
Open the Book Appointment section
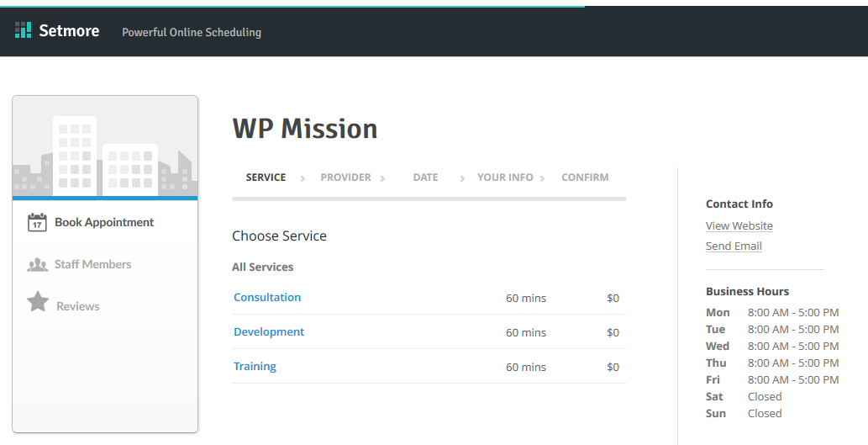coord(104,222)
